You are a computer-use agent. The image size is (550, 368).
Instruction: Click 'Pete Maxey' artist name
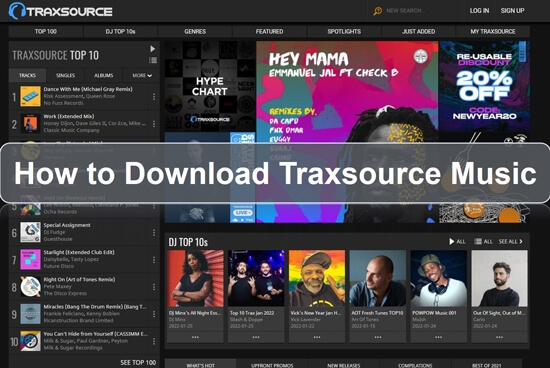58,286
